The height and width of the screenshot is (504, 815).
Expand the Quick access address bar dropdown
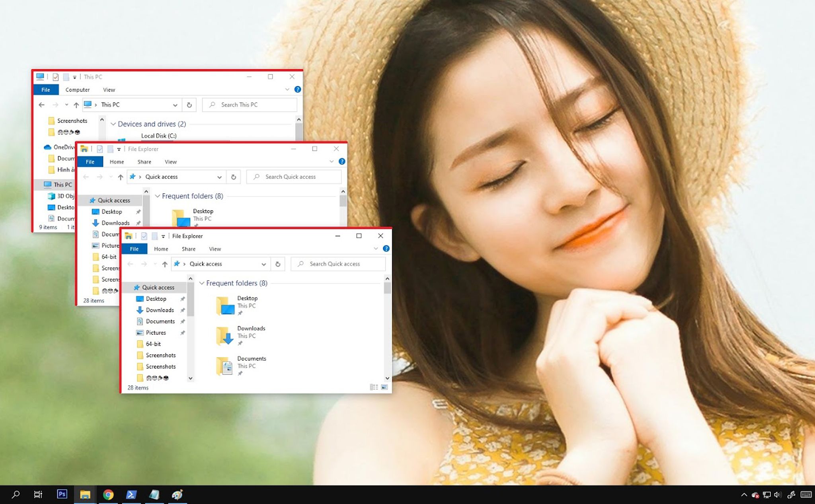[263, 264]
